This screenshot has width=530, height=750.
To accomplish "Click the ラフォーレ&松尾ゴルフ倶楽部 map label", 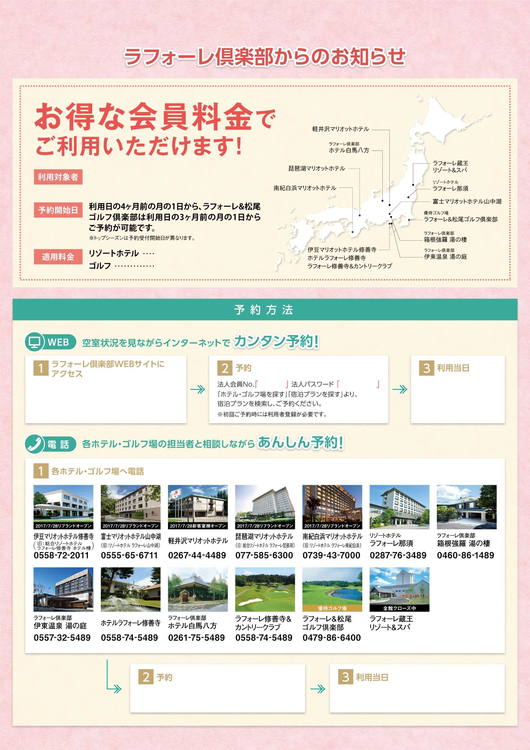I will tap(460, 219).
